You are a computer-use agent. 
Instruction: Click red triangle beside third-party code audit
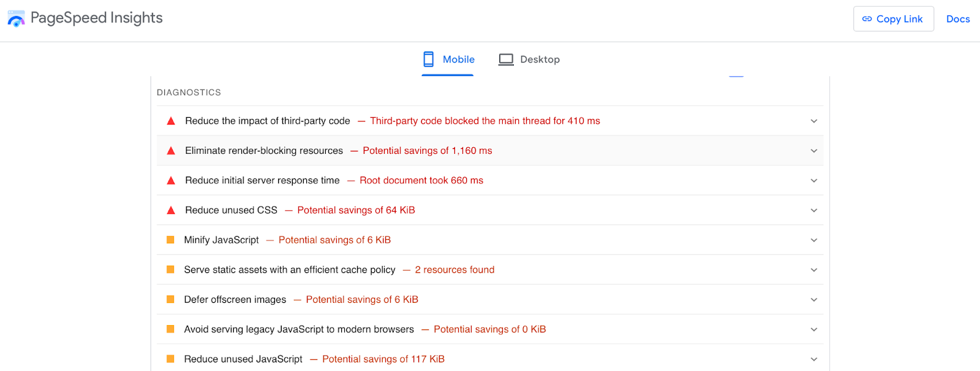[171, 121]
